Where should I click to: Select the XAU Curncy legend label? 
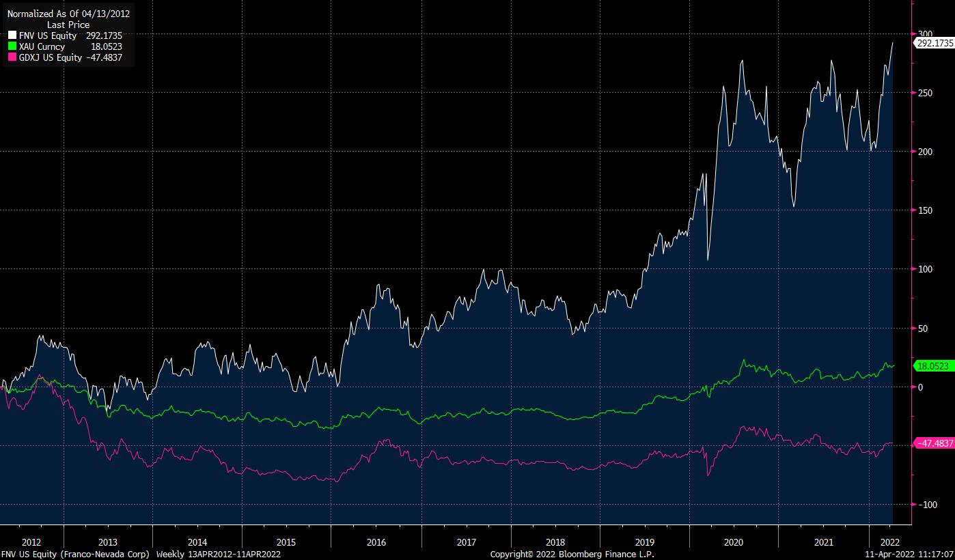point(42,46)
